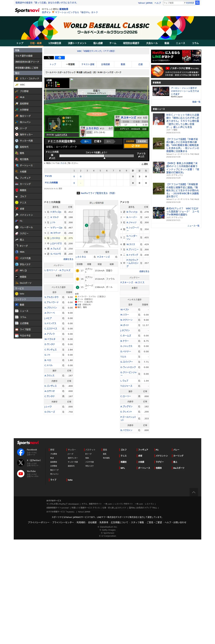Open toto service in the sidebar
215x644 pixels.
click(28, 294)
